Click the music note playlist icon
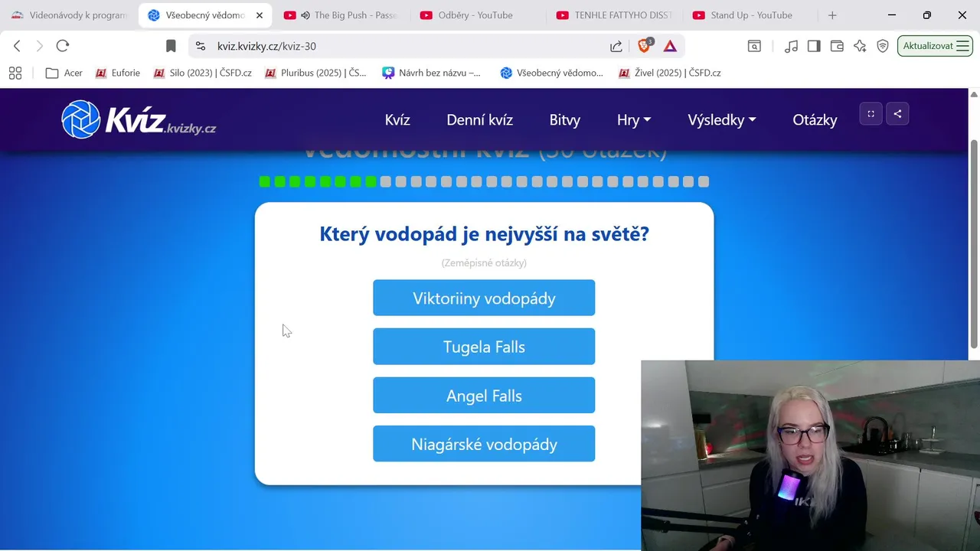980x551 pixels. tap(791, 46)
